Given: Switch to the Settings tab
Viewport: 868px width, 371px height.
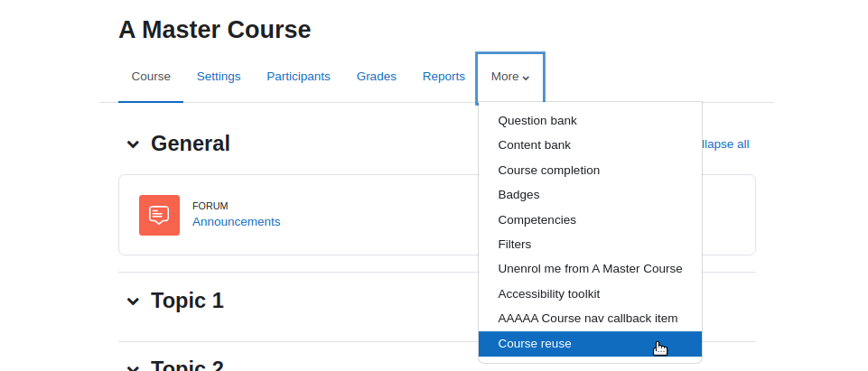Looking at the screenshot, I should click(x=219, y=77).
